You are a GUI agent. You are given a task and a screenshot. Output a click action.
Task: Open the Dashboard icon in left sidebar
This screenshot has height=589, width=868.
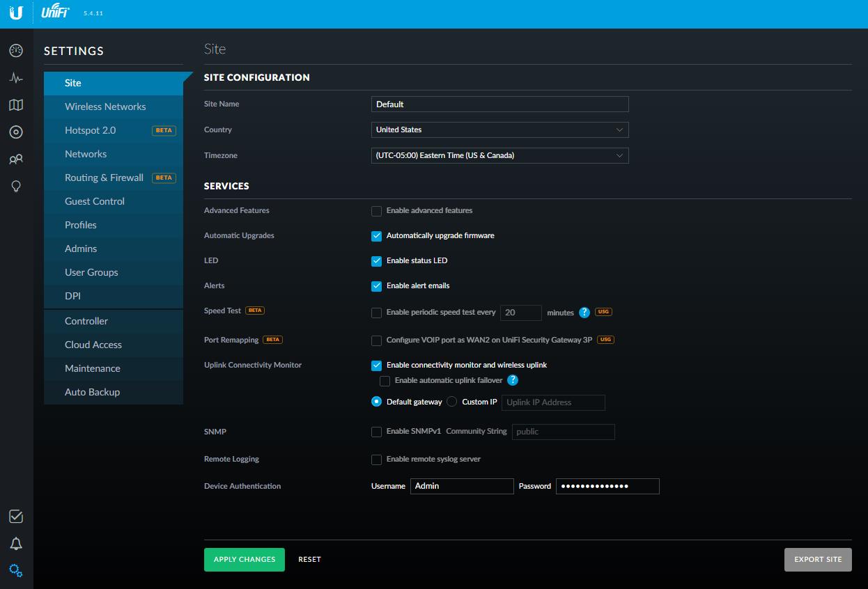pos(16,51)
